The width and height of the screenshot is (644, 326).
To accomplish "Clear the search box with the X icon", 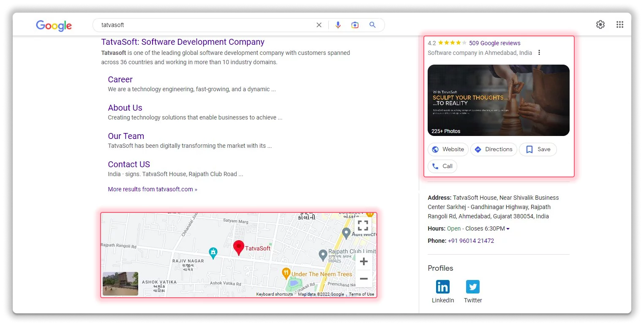I will click(319, 25).
